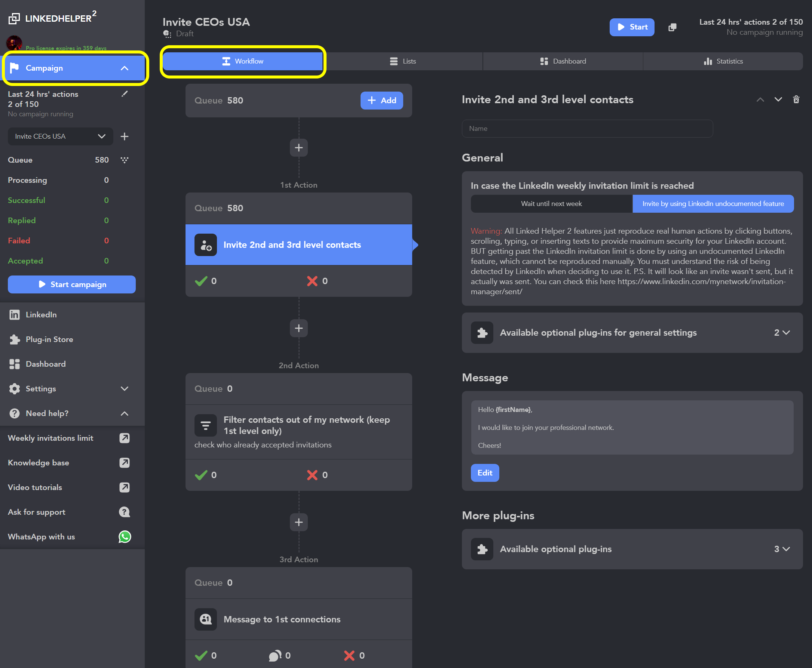Open Video tutorials external link
Screen dimensions: 812x668
click(124, 487)
